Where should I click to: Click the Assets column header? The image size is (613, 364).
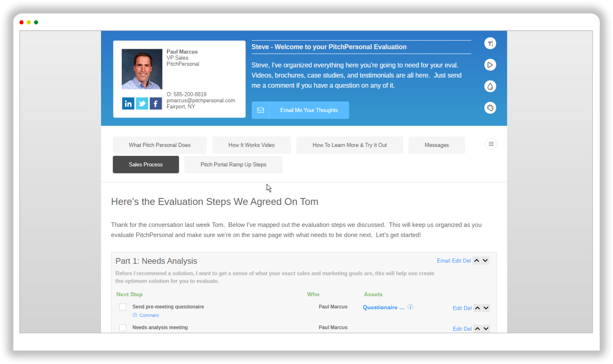(x=373, y=294)
